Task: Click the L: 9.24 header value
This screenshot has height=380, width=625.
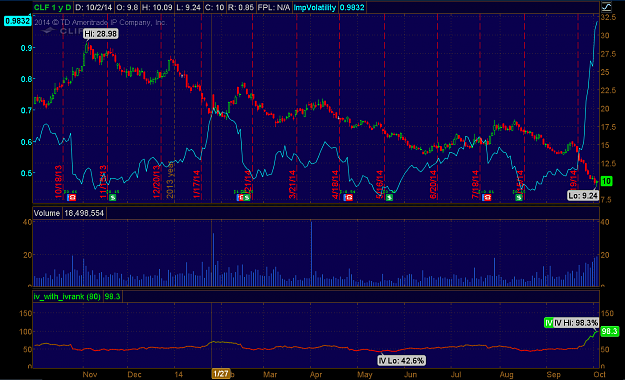Action: tap(189, 7)
